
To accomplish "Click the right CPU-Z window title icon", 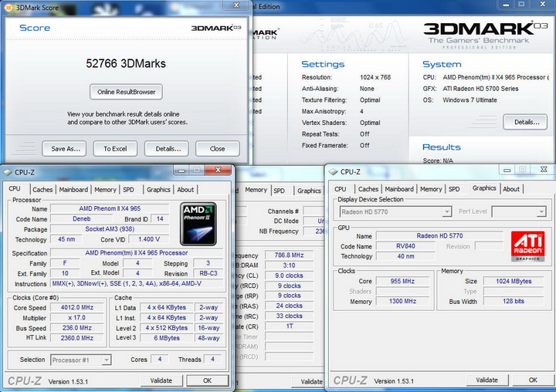I will (334, 172).
